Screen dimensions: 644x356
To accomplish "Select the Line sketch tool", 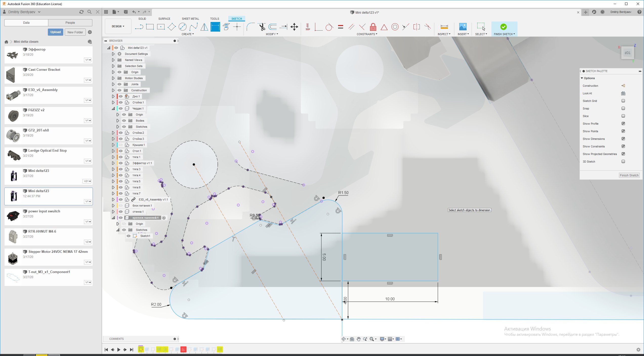I will 139,27.
